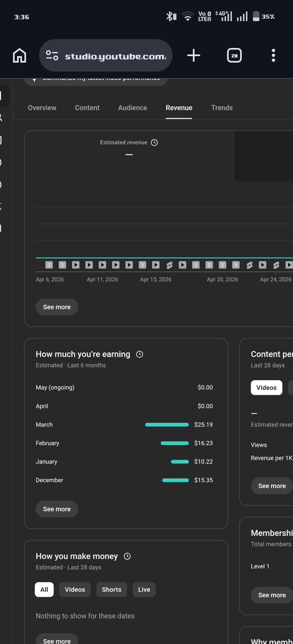The image size is (293, 644).
Task: Click See more in Content performance card
Action: [x=271, y=486]
